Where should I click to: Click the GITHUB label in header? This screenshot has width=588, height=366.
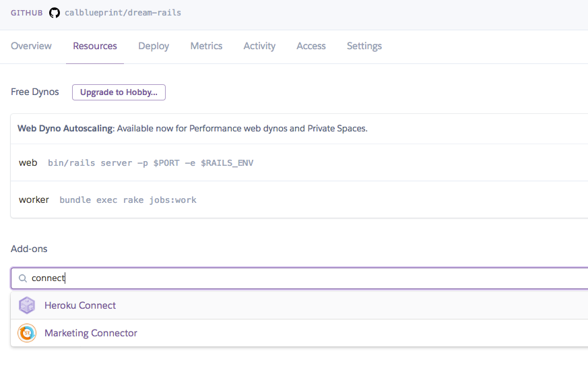point(27,13)
